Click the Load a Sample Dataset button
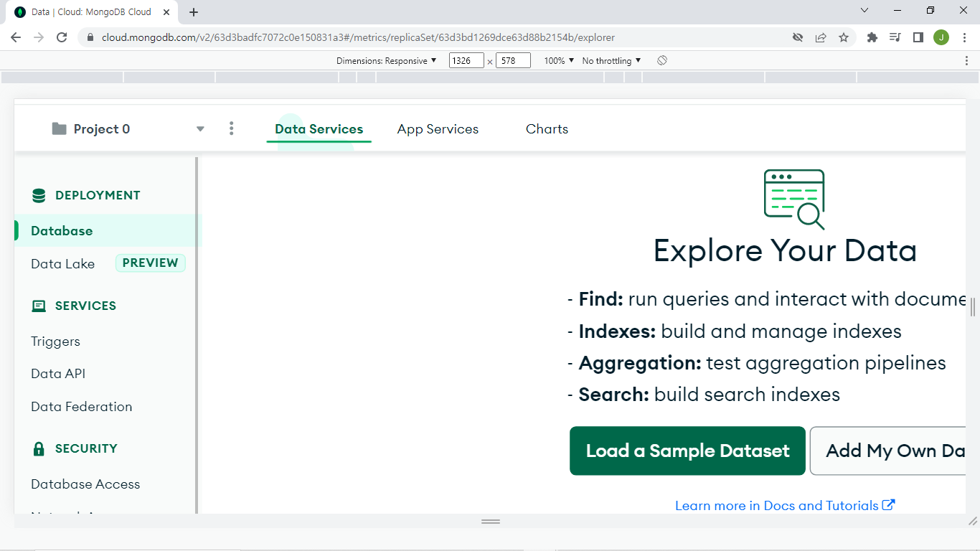Screen dimensions: 980x551 point(687,451)
